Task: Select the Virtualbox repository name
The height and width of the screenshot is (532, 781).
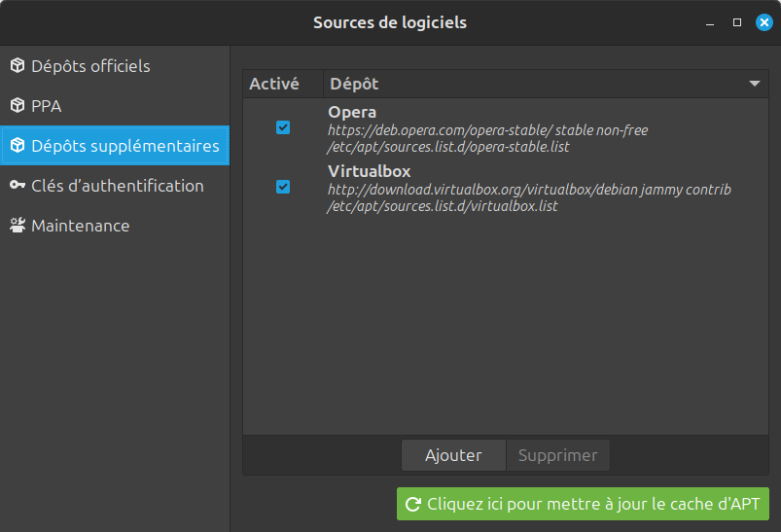Action: (x=369, y=171)
